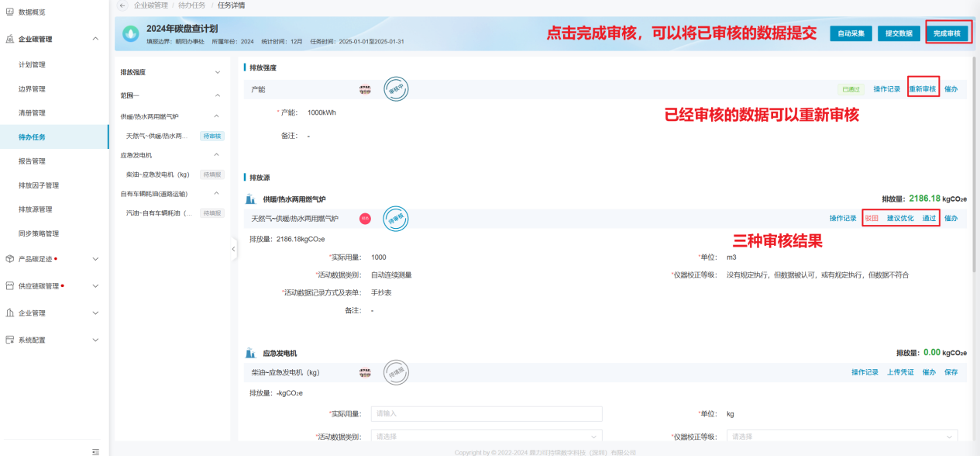Viewport: 980px width, 456px height.
Task: Click the back arrow icon in breadcrumb
Action: (122, 5)
